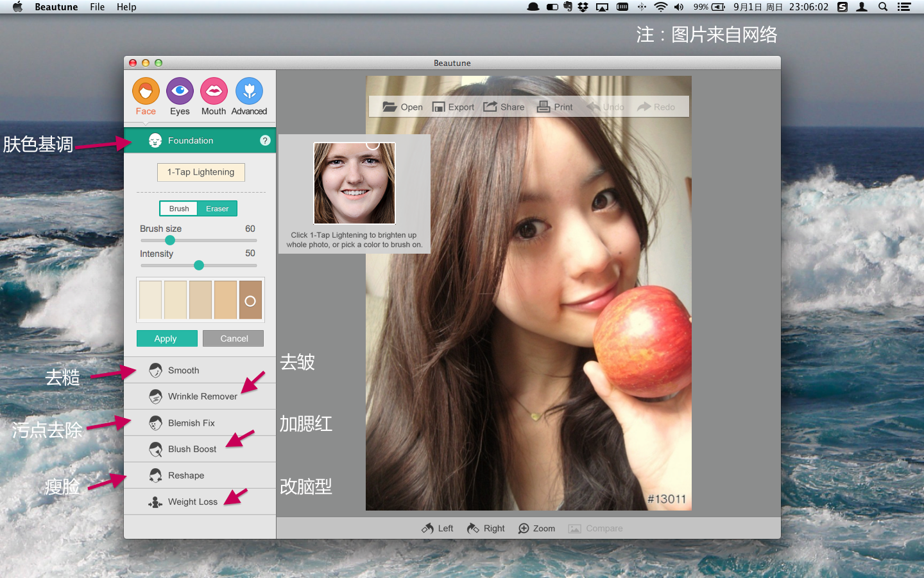Expand the Blush Boost section
924x578 pixels.
tap(200, 449)
